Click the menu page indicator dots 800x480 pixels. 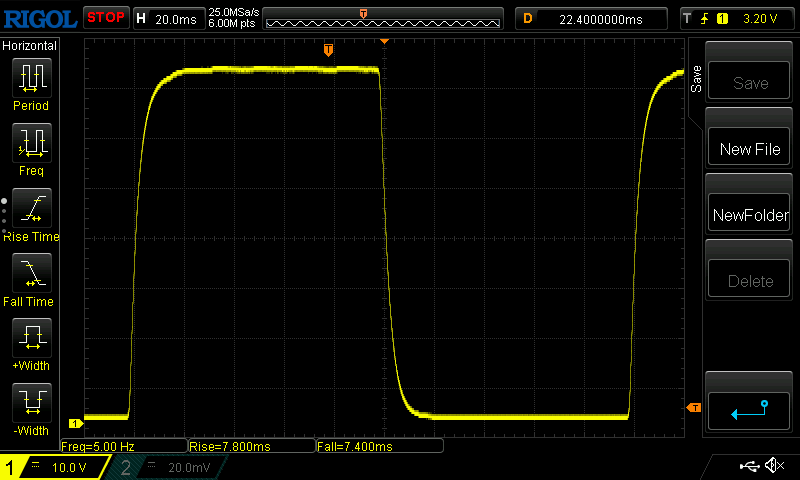[x=4, y=216]
